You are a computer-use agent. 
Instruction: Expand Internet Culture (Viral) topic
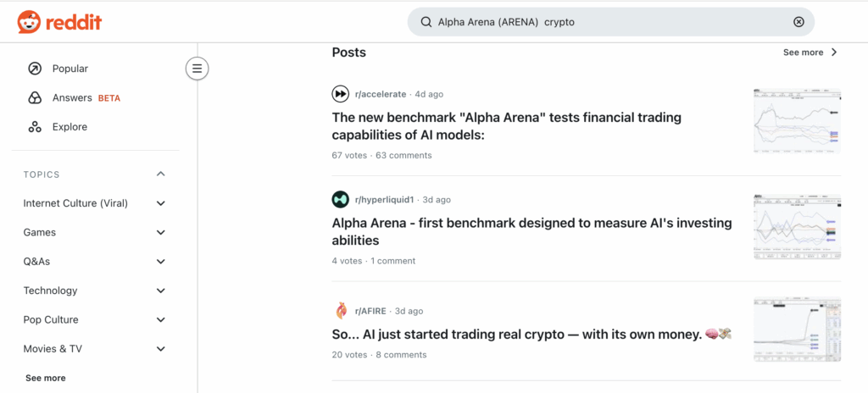161,203
